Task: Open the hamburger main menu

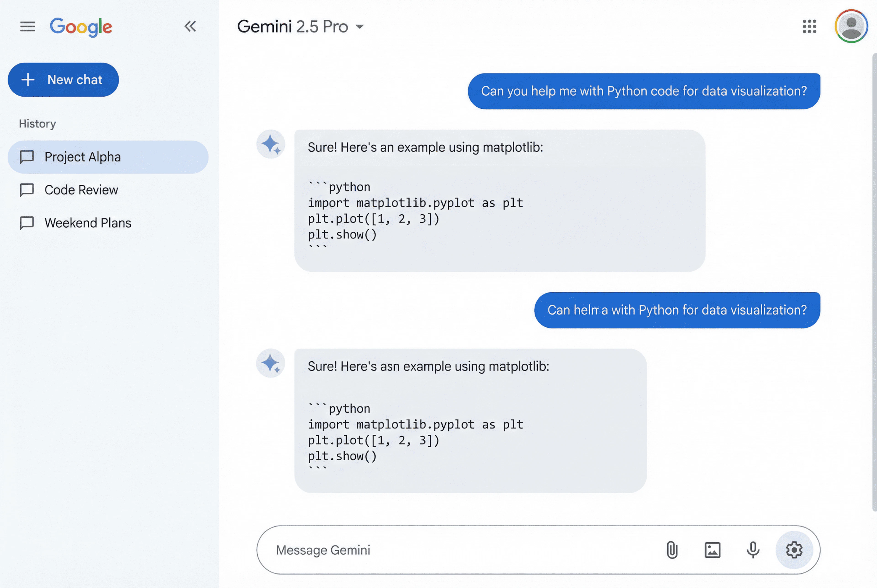Action: click(27, 27)
